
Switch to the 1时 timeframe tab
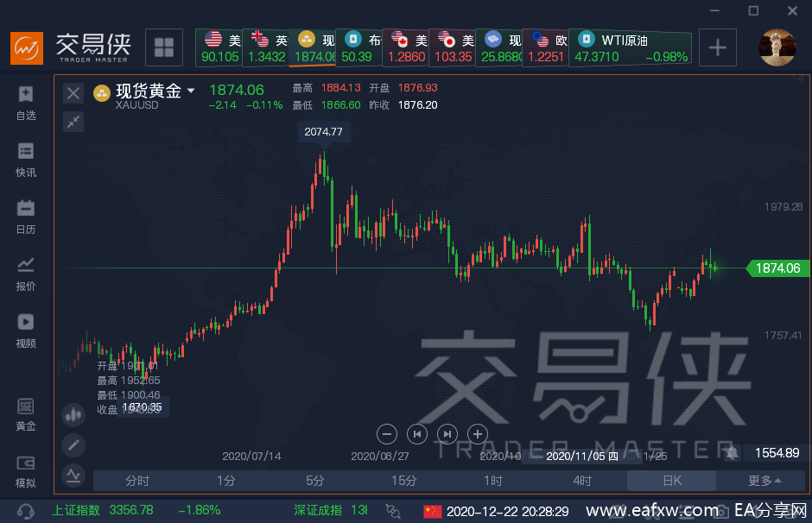pyautogui.click(x=493, y=481)
